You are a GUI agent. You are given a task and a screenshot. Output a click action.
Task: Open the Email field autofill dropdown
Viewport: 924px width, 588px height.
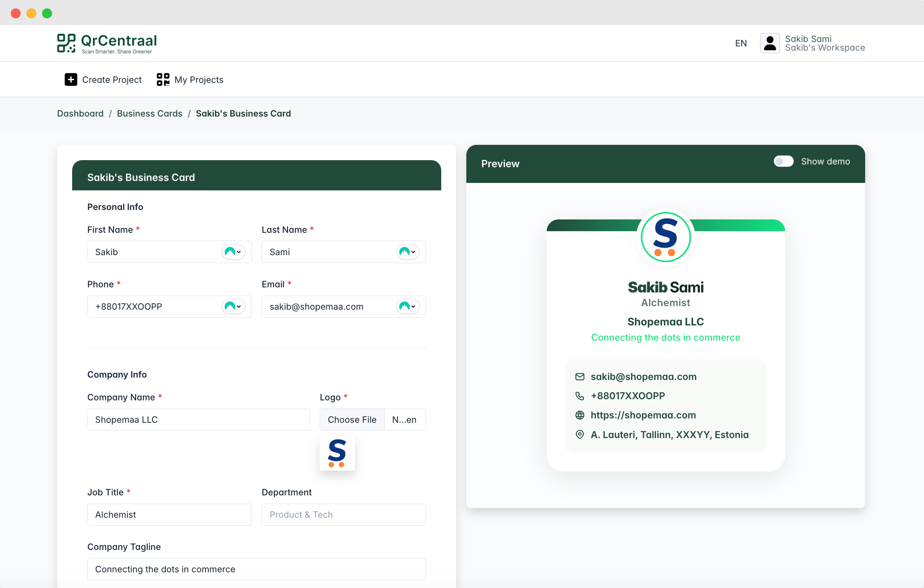pyautogui.click(x=408, y=307)
